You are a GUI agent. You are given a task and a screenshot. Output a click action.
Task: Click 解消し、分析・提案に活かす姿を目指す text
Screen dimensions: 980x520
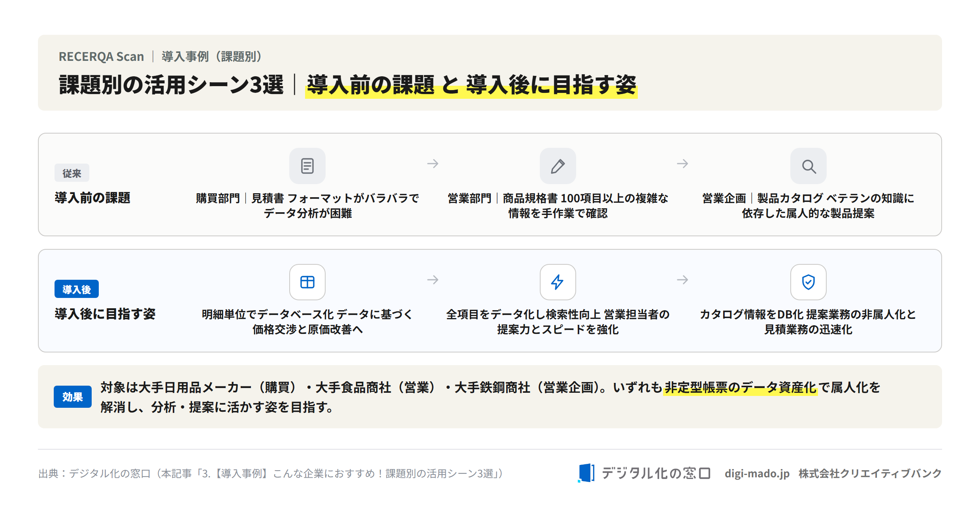(217, 407)
